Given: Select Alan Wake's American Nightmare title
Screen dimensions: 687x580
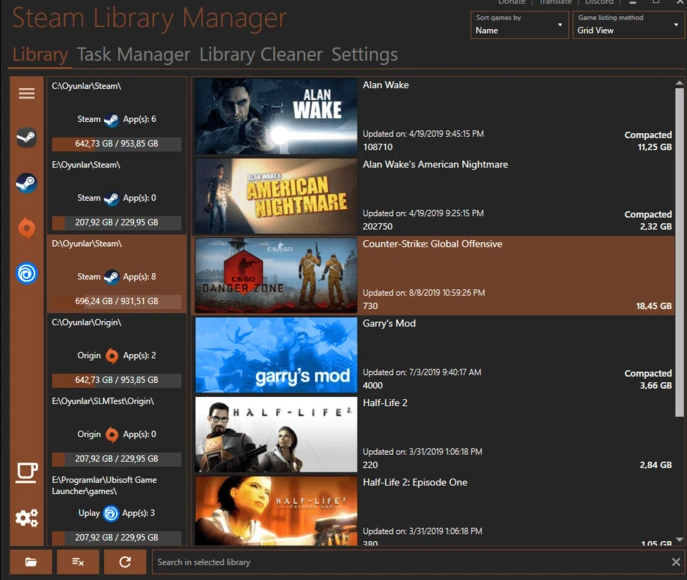Looking at the screenshot, I should (x=435, y=164).
